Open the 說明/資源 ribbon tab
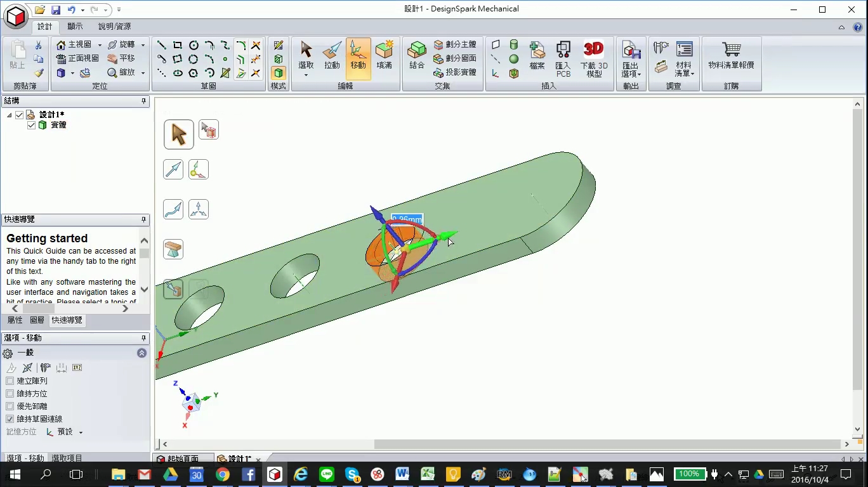This screenshot has width=868, height=487. (x=115, y=27)
